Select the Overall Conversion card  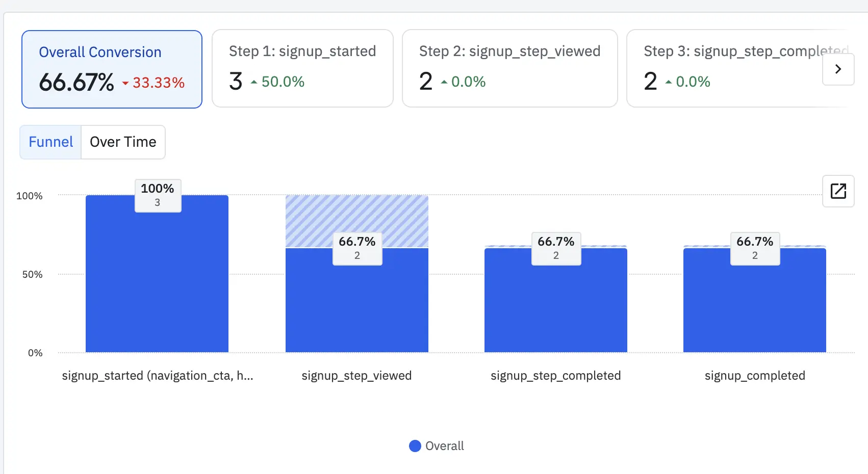coord(112,69)
